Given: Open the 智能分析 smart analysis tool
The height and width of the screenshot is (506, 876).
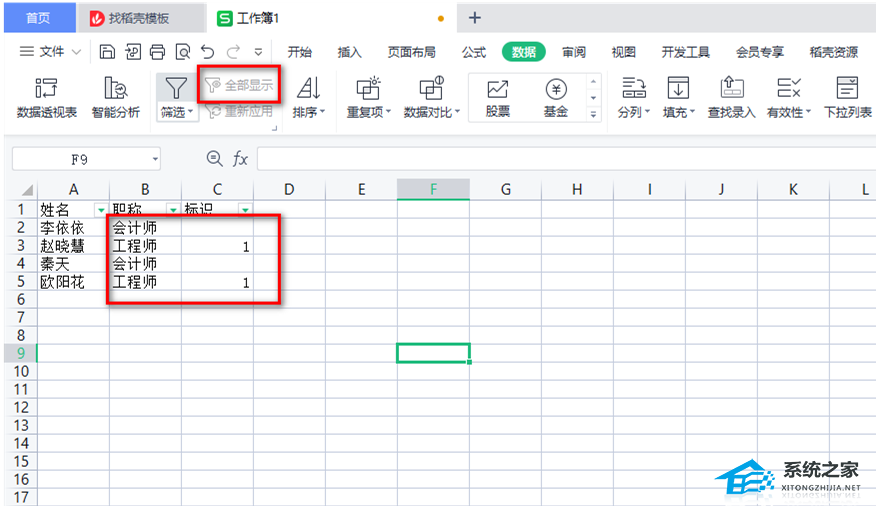Looking at the screenshot, I should [116, 97].
